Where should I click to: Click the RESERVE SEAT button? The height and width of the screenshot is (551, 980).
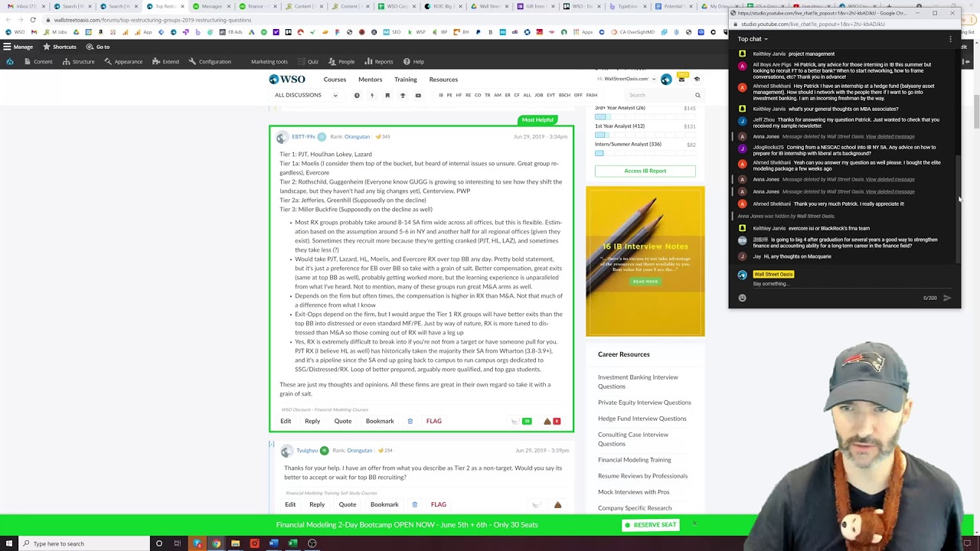(651, 525)
